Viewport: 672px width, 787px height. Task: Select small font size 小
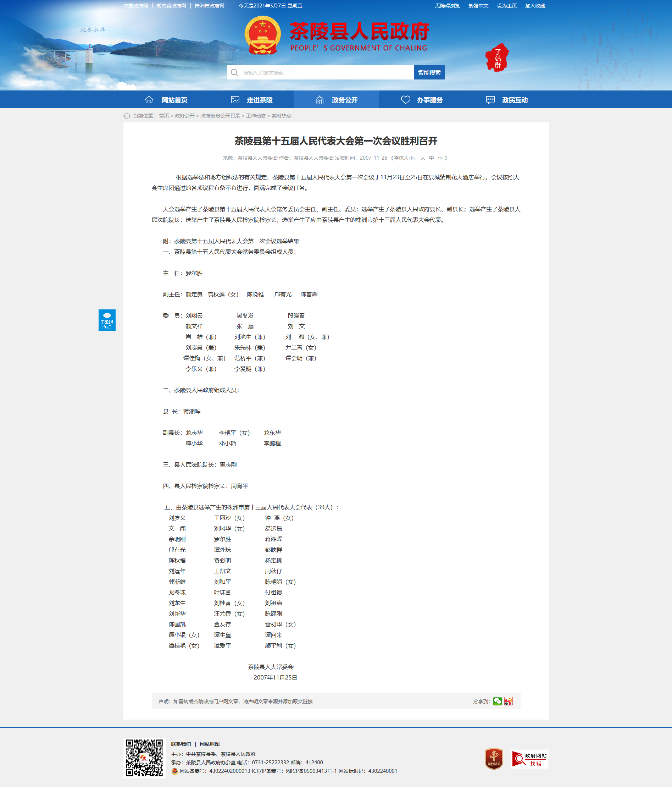pyautogui.click(x=440, y=158)
